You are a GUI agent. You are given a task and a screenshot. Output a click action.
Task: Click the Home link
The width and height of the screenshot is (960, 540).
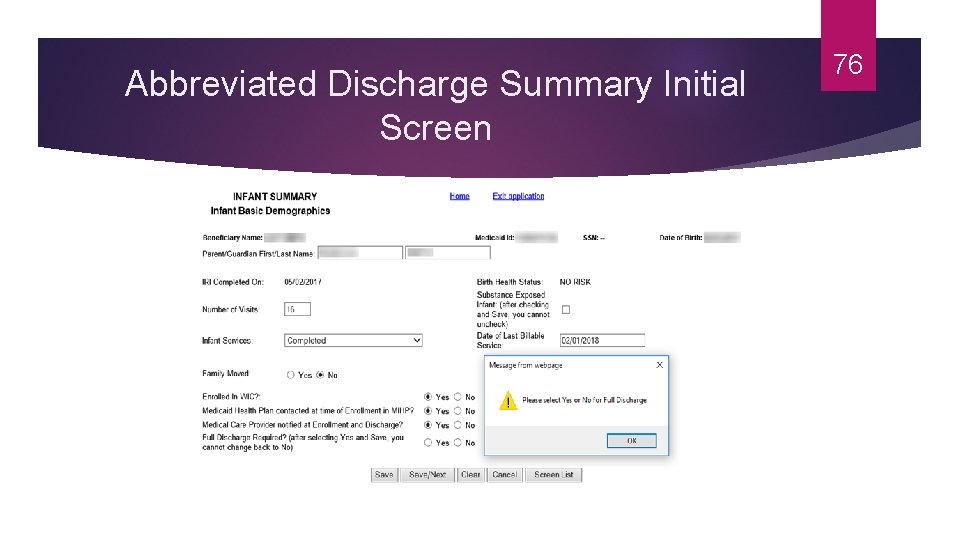459,196
